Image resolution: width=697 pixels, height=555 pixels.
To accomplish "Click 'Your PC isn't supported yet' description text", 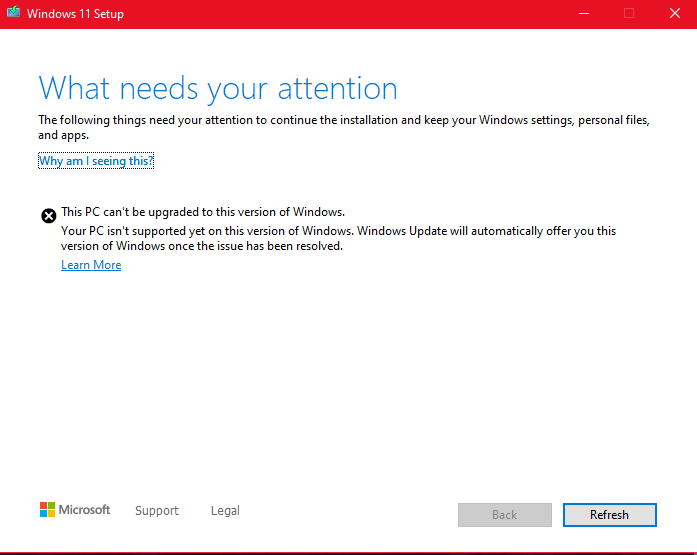I will (x=338, y=238).
